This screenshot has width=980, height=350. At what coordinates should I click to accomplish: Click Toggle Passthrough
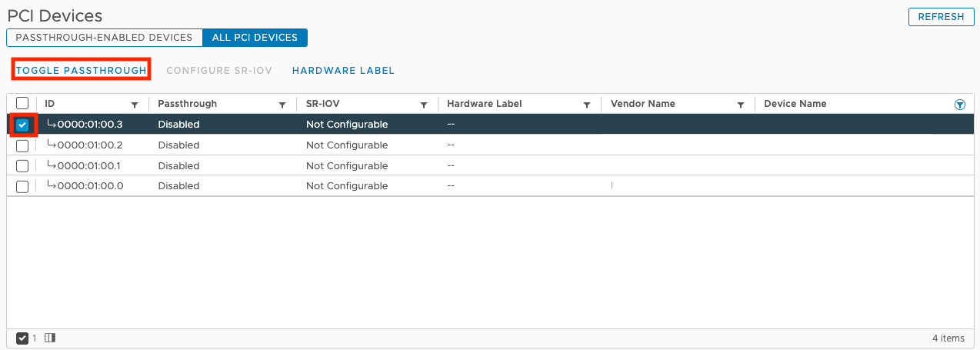81,70
